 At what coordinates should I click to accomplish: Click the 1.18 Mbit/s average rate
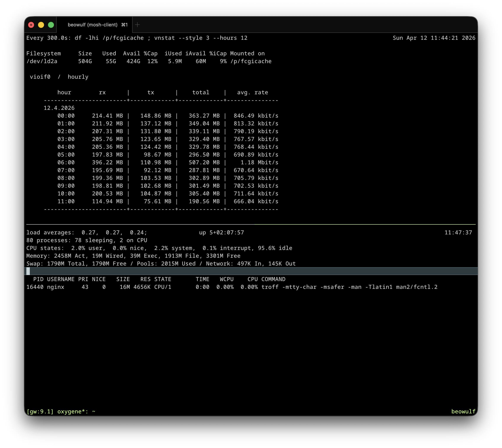pyautogui.click(x=259, y=162)
